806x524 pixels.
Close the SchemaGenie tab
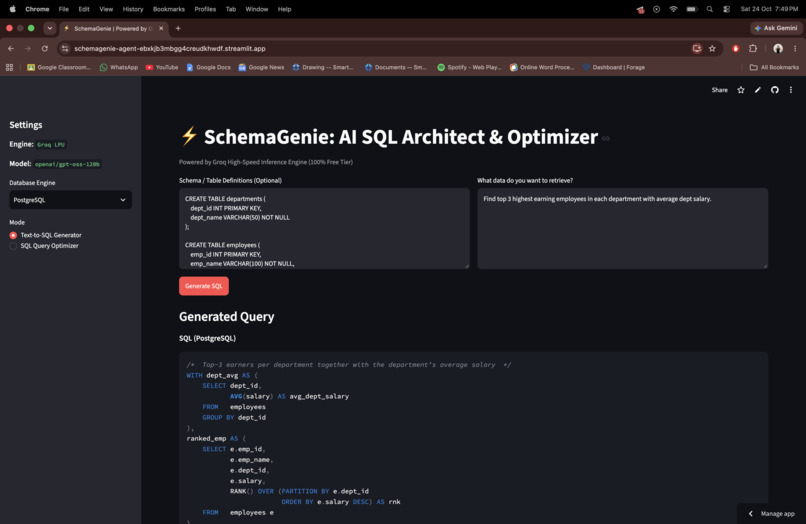click(x=161, y=28)
